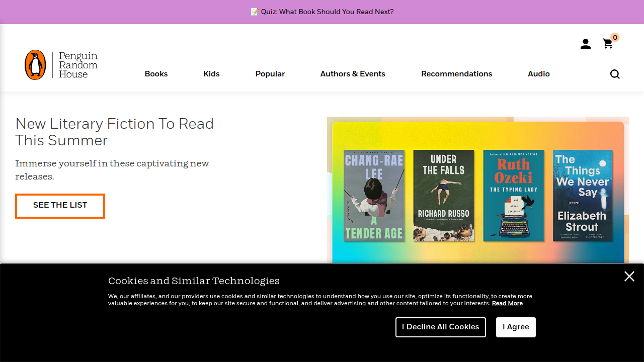
Task: Open the Kids menu
Action: pyautogui.click(x=211, y=74)
